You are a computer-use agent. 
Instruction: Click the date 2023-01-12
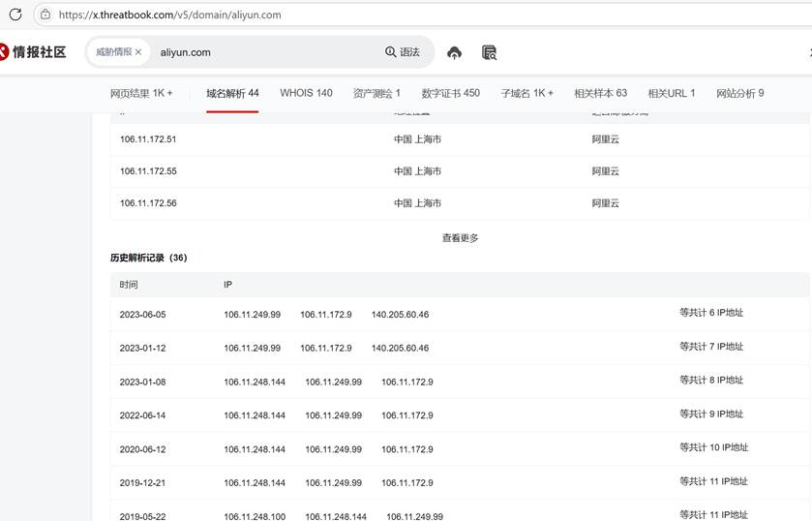tap(142, 349)
